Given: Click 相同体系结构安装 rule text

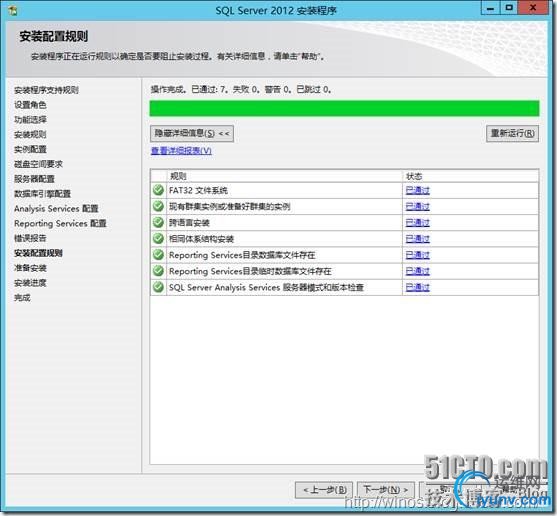Looking at the screenshot, I should pyautogui.click(x=201, y=239).
